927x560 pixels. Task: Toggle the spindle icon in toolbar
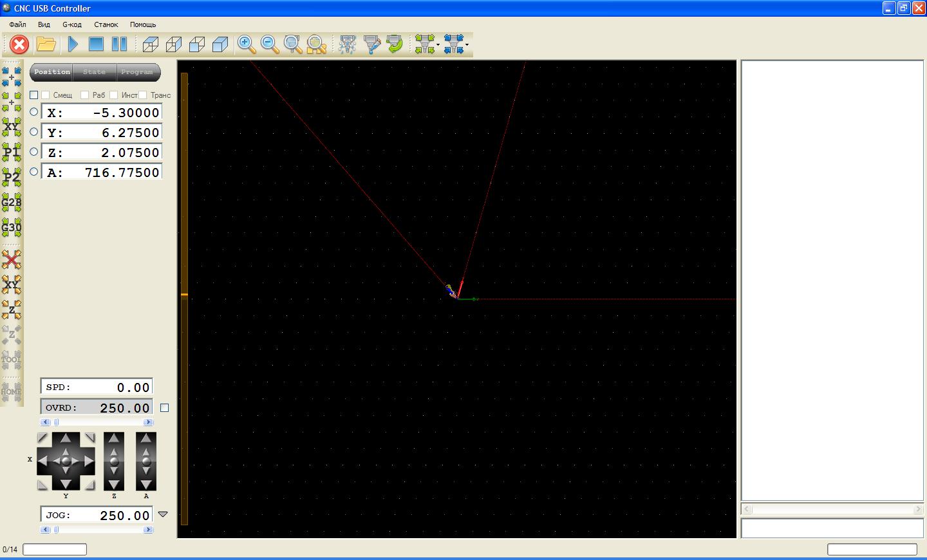point(348,44)
